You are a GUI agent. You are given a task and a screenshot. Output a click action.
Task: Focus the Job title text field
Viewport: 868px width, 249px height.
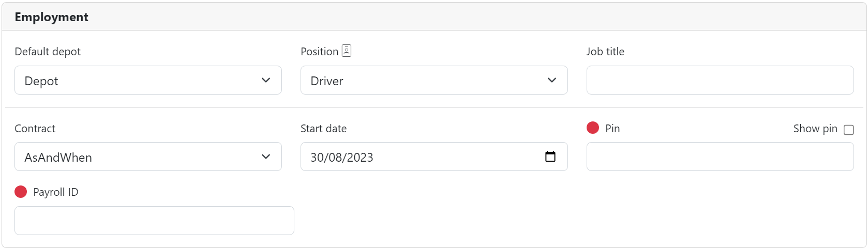(x=720, y=81)
